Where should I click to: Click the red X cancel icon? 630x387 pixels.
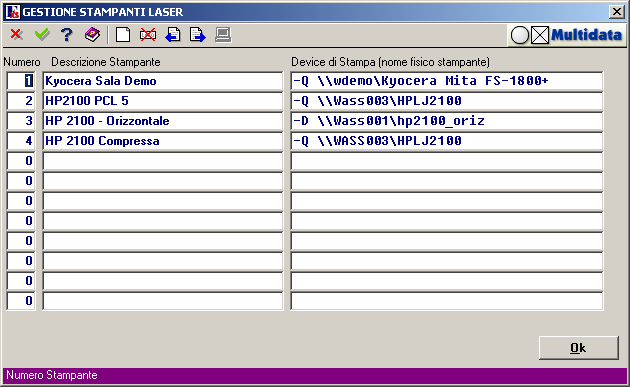tap(16, 35)
